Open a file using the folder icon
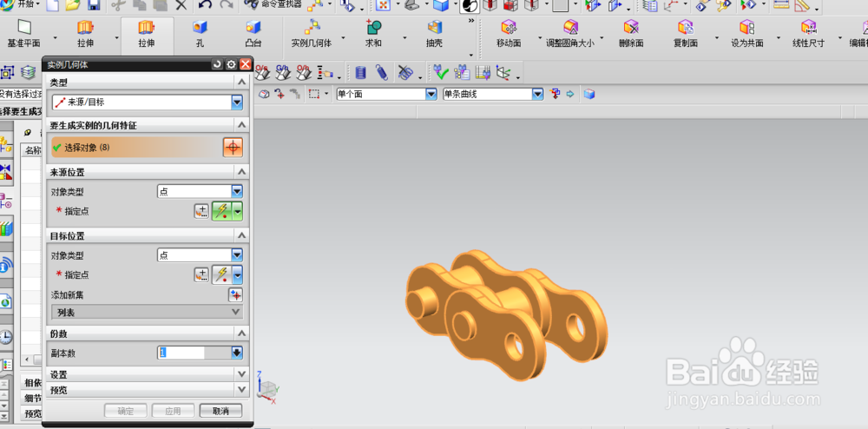 73,5
